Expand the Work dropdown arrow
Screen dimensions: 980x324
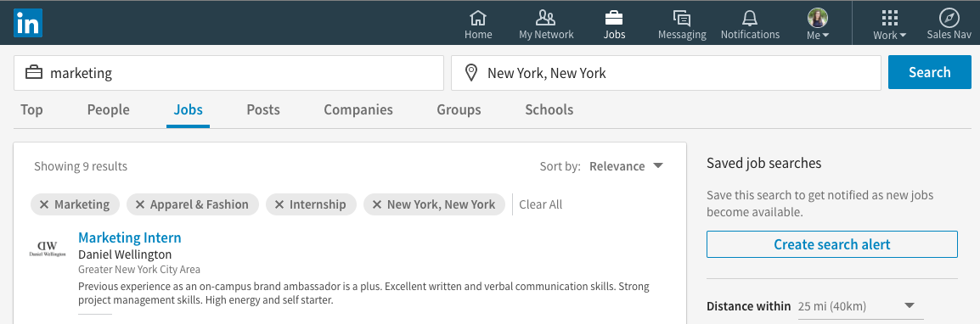click(903, 36)
